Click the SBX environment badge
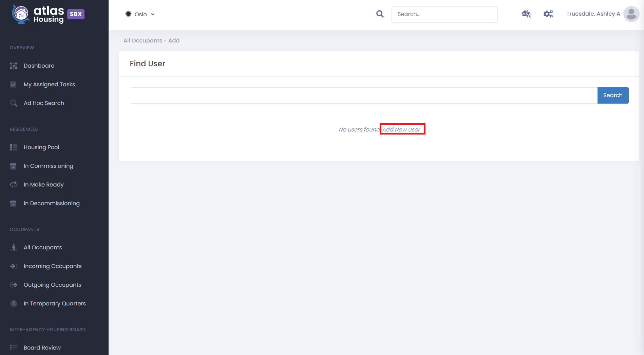The width and height of the screenshot is (644, 355). [76, 14]
